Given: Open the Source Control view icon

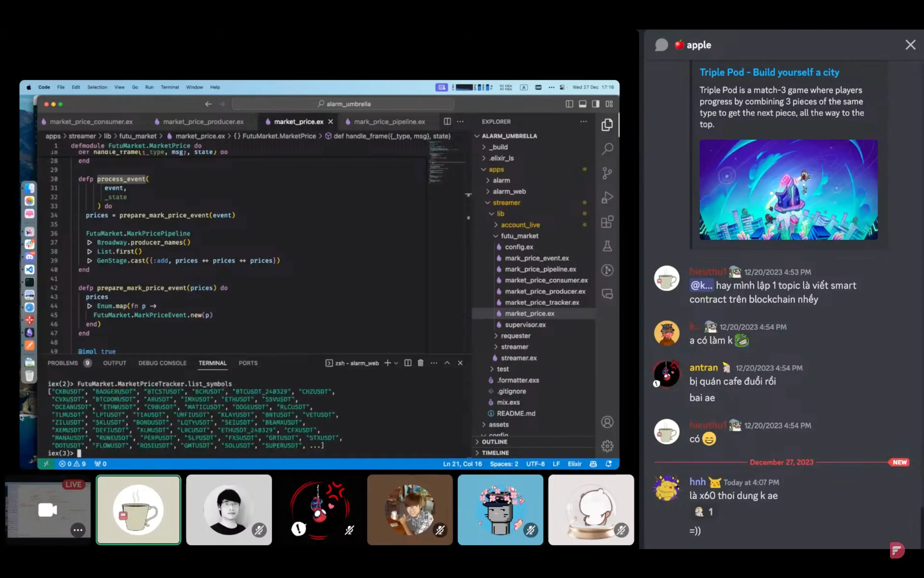Looking at the screenshot, I should [x=607, y=173].
